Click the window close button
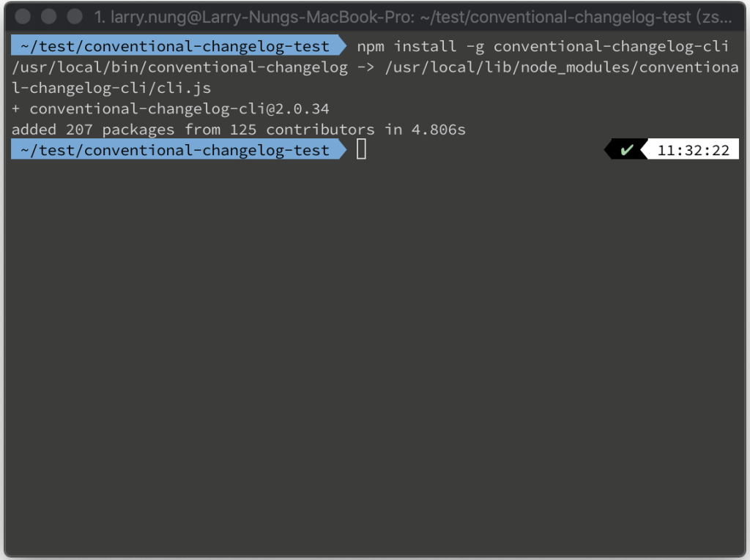 [23, 16]
